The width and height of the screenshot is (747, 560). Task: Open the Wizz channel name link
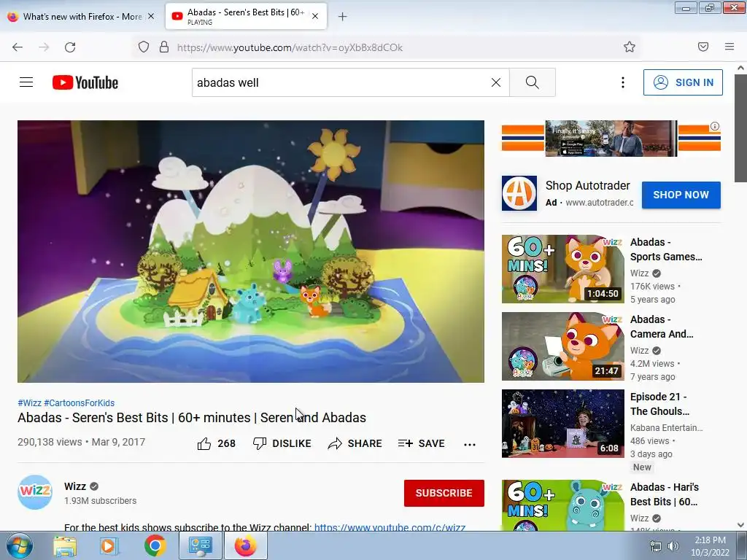75,486
